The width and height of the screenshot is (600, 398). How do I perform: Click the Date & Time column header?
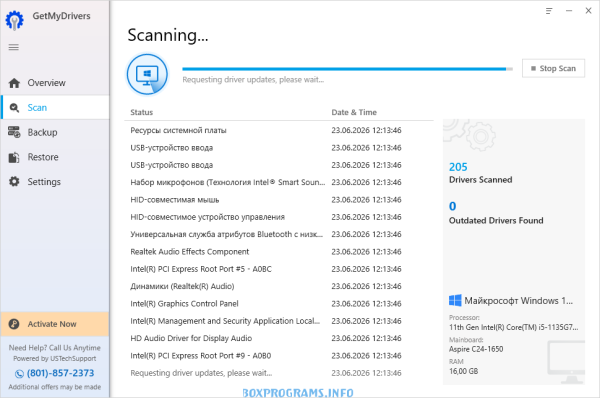(354, 113)
